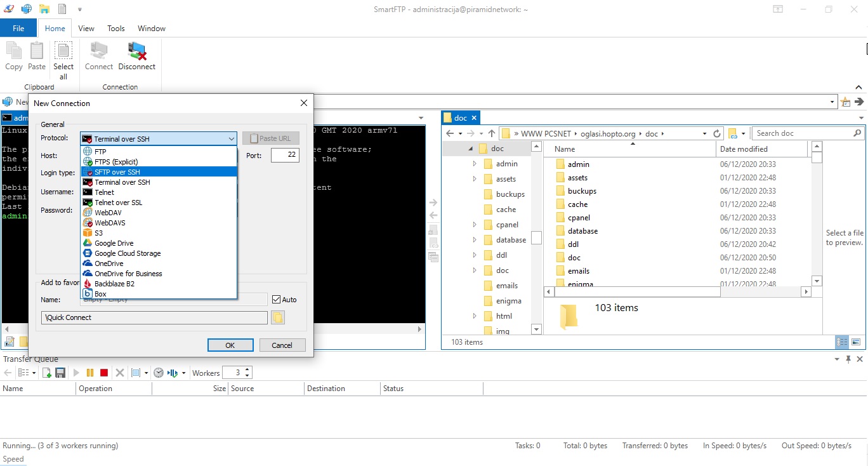Choose FTP from protocol list
868x466 pixels.
(159, 152)
